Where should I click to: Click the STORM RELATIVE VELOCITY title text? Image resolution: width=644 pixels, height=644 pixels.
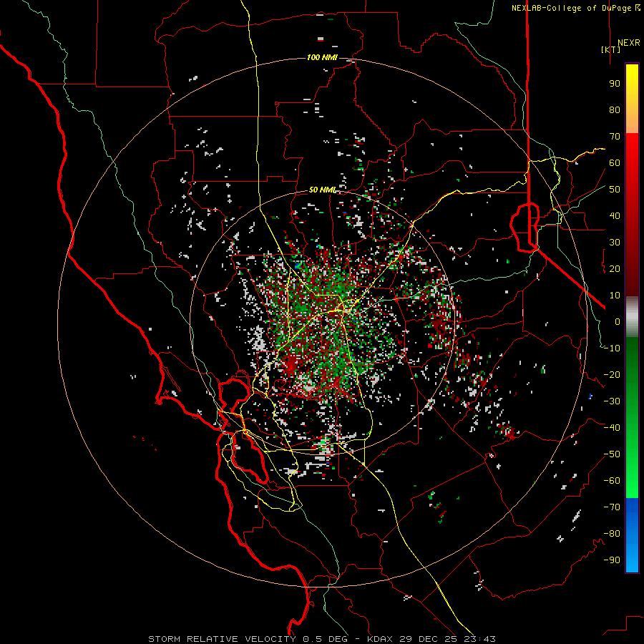pyautogui.click(x=222, y=639)
